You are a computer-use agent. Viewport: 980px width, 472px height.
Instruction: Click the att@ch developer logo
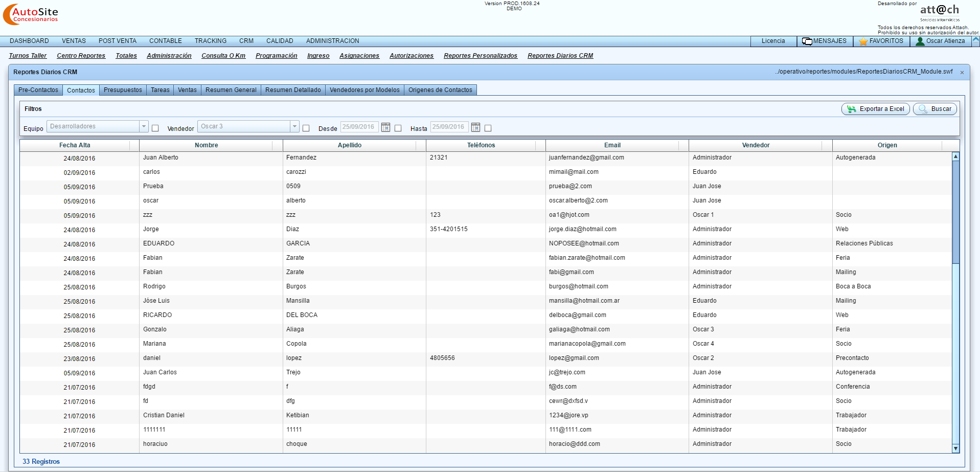(x=940, y=12)
